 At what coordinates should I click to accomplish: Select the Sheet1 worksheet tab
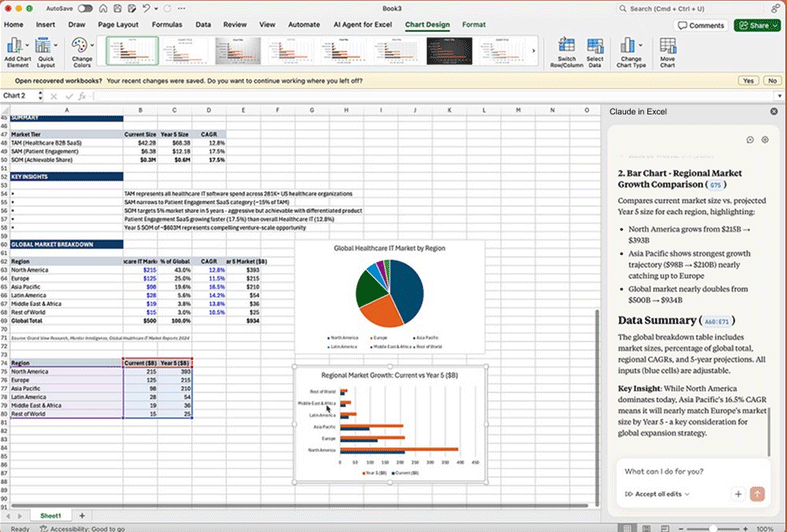tap(50, 514)
